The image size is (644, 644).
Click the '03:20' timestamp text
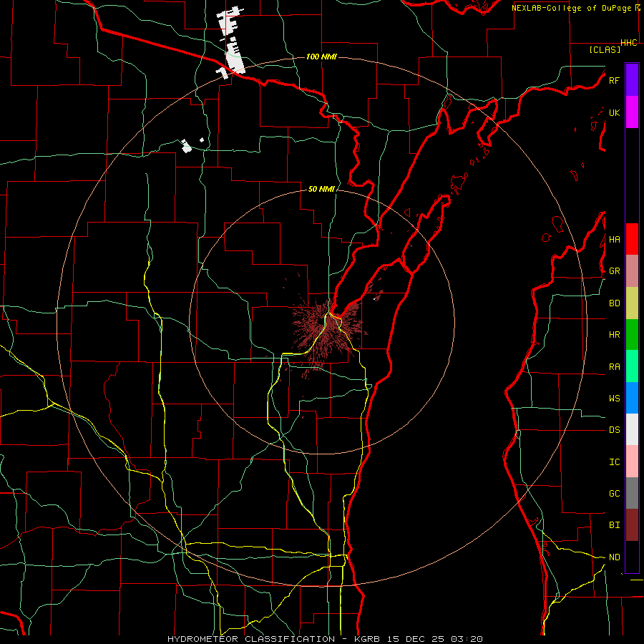pos(466,639)
